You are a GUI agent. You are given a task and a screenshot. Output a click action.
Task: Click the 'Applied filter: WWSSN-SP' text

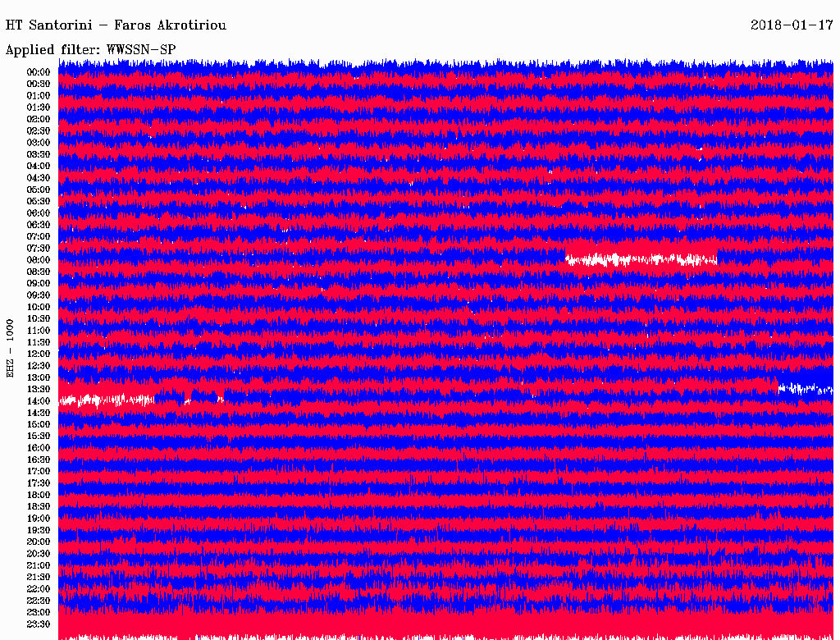(x=90, y=50)
